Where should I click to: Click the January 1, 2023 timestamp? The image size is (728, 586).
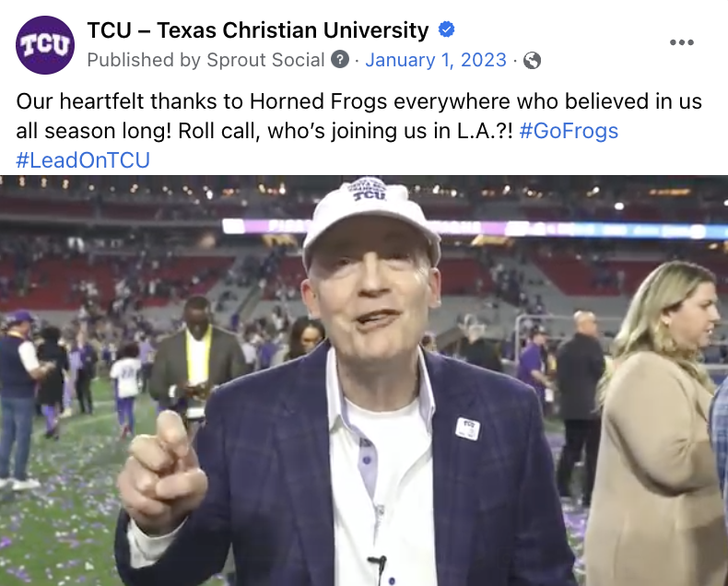point(436,61)
